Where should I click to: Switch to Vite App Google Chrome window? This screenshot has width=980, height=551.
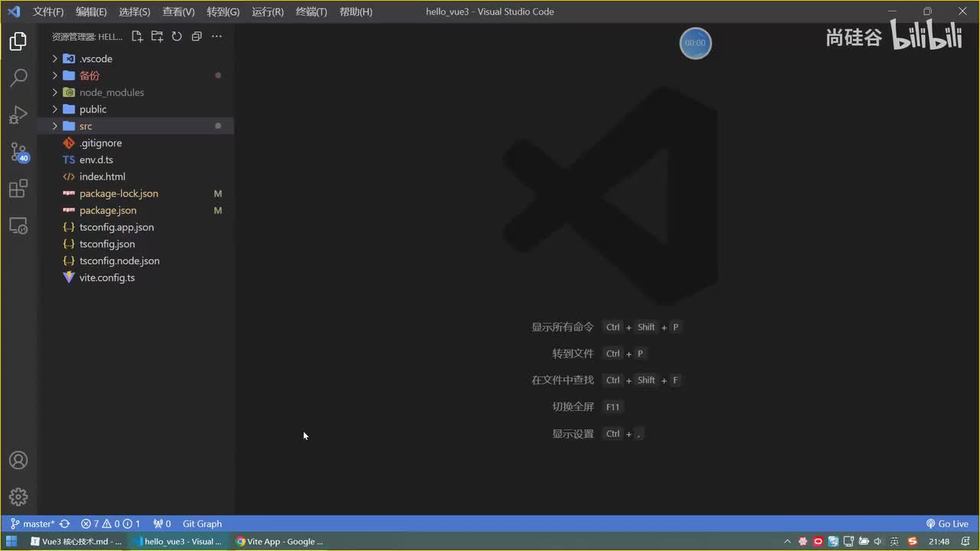[x=279, y=541]
